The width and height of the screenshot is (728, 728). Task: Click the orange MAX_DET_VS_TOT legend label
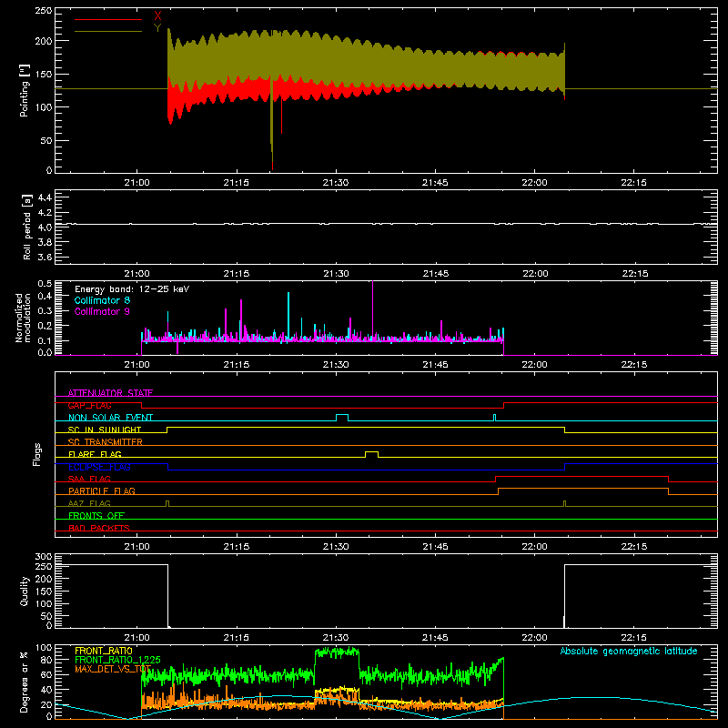pos(113,669)
